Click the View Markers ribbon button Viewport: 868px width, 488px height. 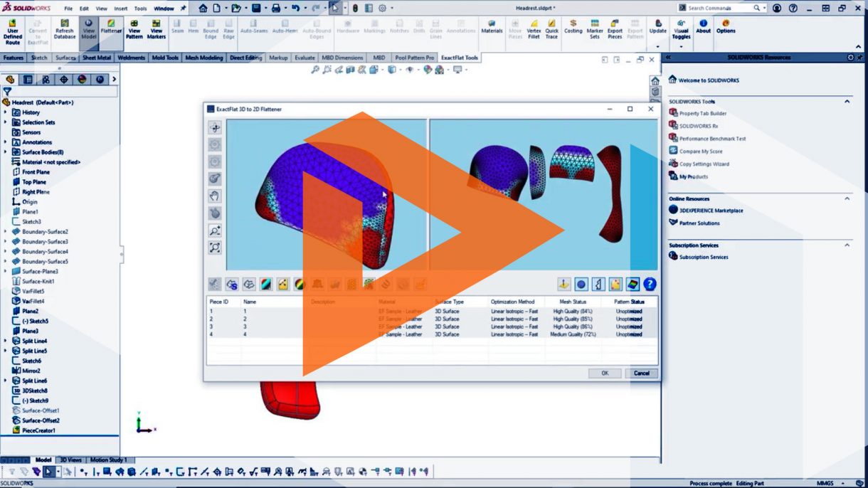coord(157,30)
